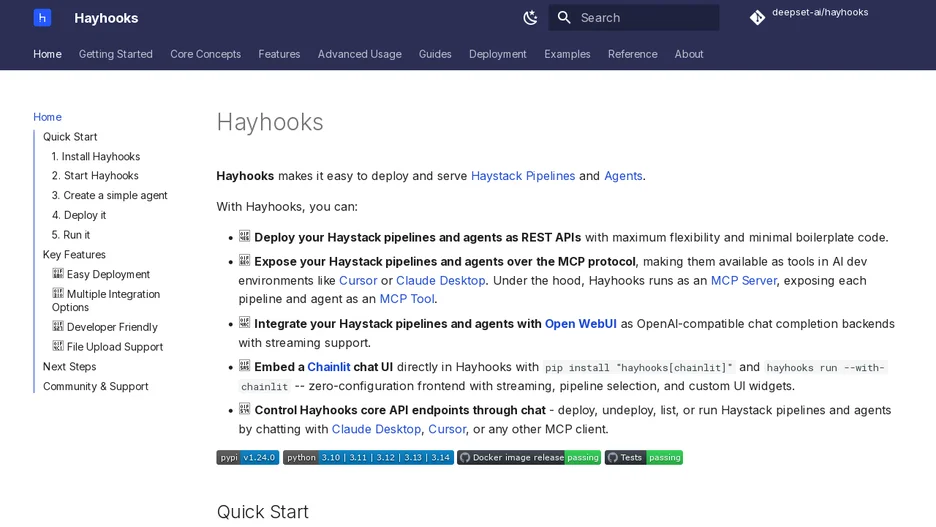Follow Cursor link in the last bullet
Viewport: 936px width, 527px height.
447,429
